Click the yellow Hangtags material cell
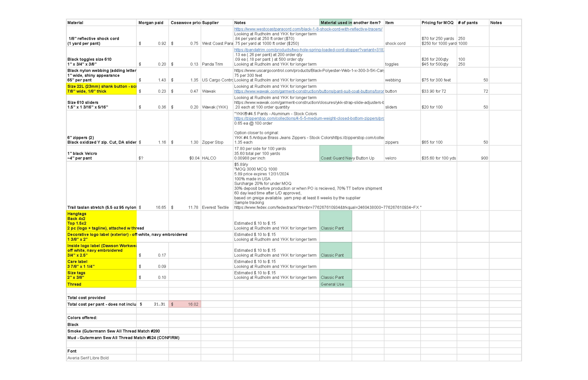This screenshot has height=380, width=588. (x=101, y=221)
